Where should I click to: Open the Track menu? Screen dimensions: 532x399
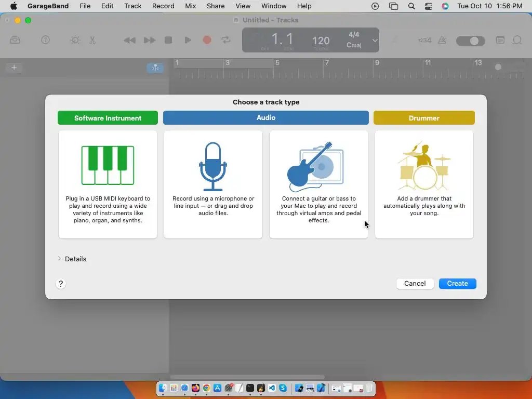(x=132, y=6)
